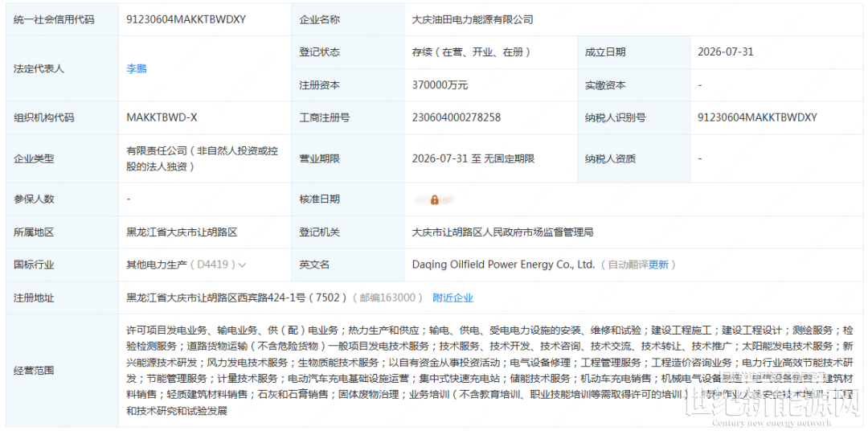Click the 英文名 label cell

coord(348,265)
